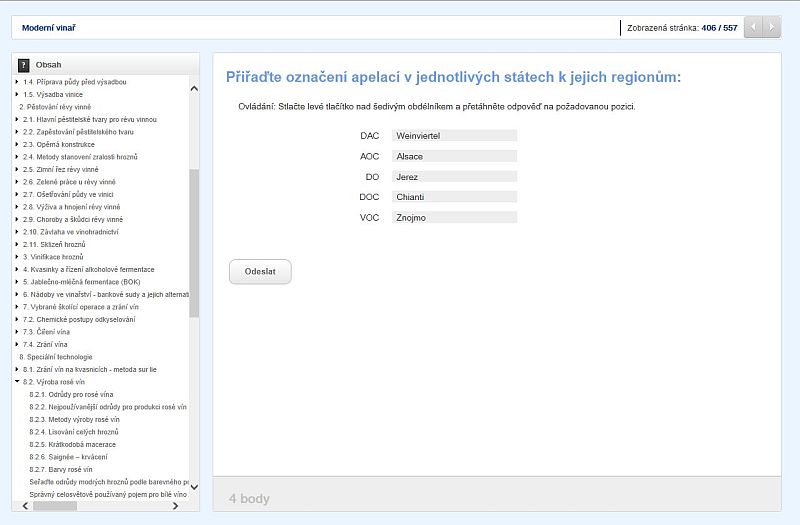The image size is (800, 525).
Task: Go to the previous page arrow
Action: (x=754, y=27)
